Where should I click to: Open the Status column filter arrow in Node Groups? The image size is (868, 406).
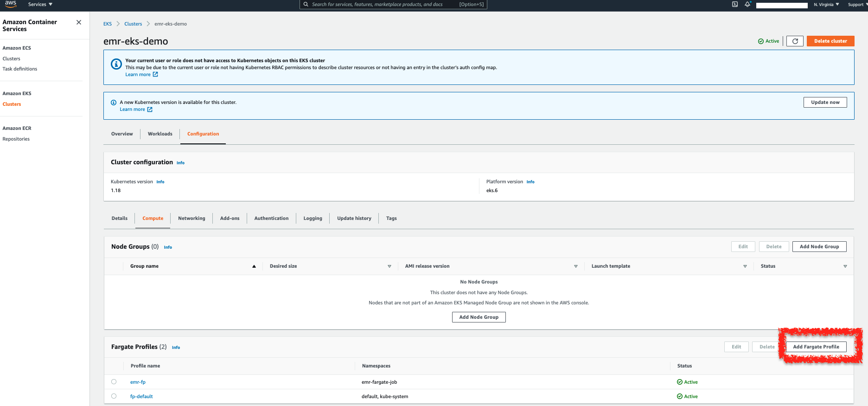(x=845, y=266)
